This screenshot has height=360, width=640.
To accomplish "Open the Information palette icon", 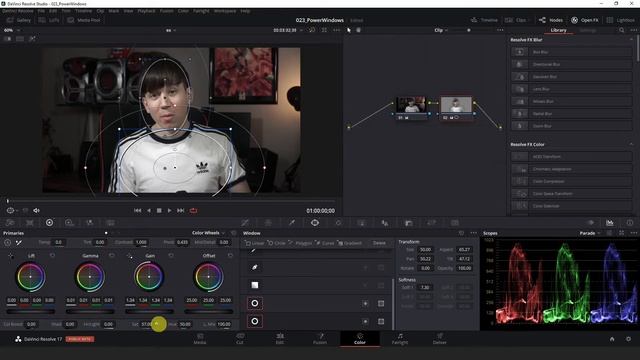I will (x=630, y=222).
